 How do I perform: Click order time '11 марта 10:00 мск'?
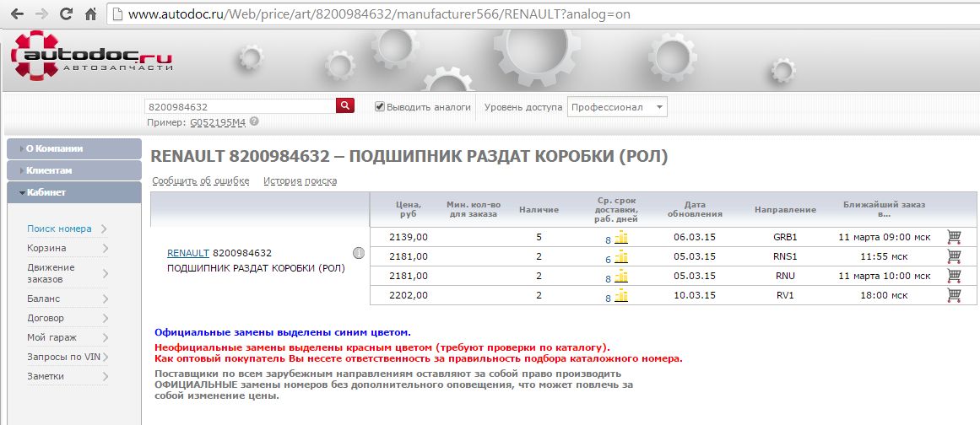(x=885, y=276)
